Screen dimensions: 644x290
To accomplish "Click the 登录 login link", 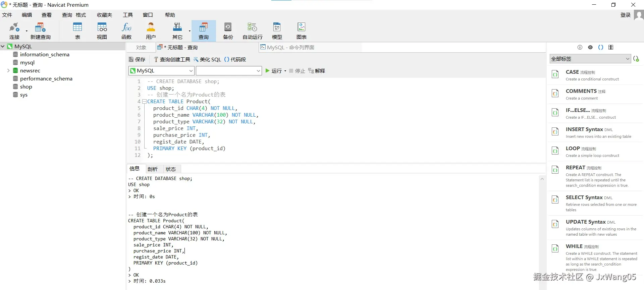I will 626,15.
